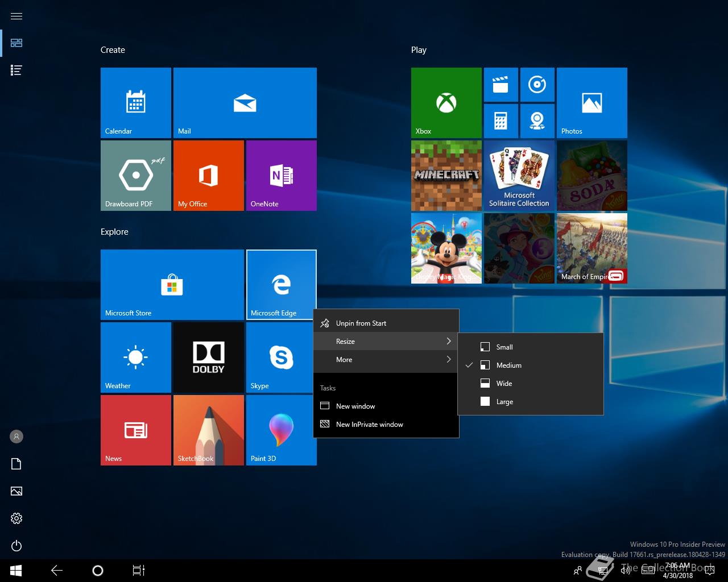Expand the Resize submenu
Image resolution: width=728 pixels, height=582 pixels.
(386, 342)
